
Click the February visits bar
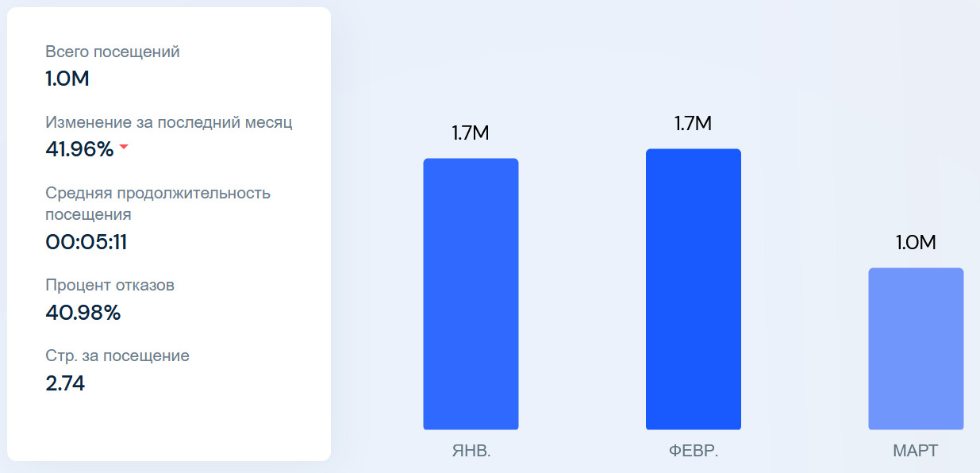tap(693, 289)
